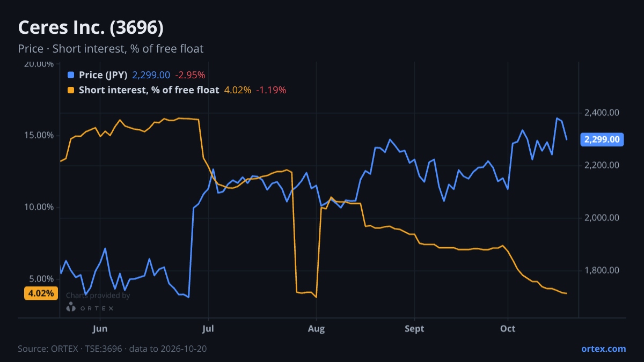The height and width of the screenshot is (362, 644).
Task: Click the 15.00% left axis label
Action: [39, 135]
